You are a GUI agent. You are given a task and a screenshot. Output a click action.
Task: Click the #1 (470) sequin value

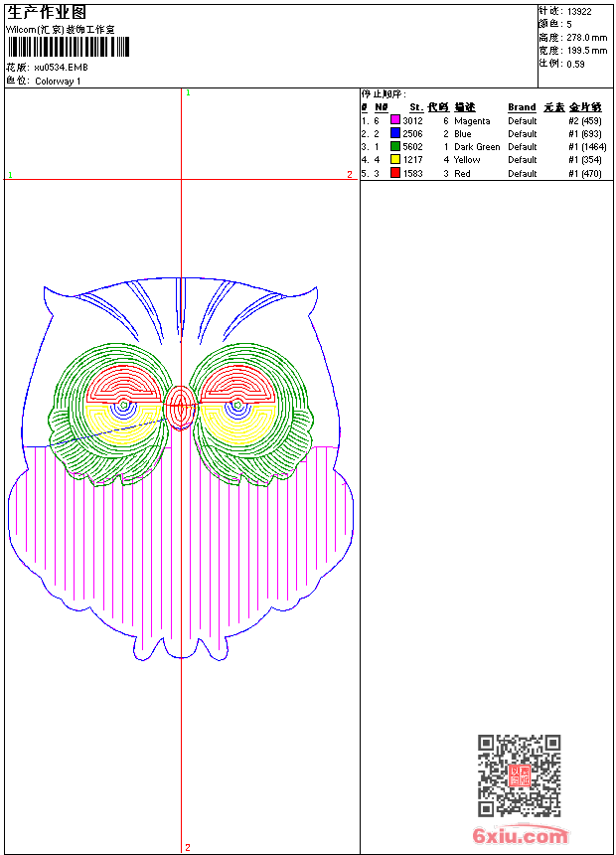(x=585, y=173)
